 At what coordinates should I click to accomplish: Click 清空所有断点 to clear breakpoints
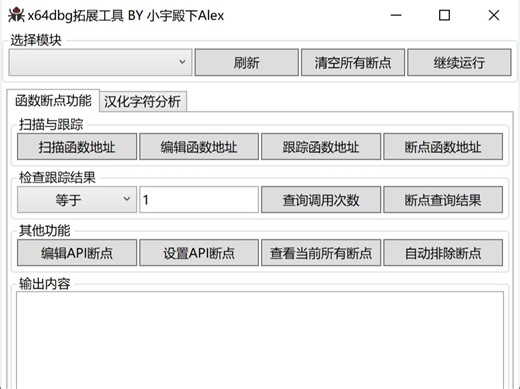[353, 62]
